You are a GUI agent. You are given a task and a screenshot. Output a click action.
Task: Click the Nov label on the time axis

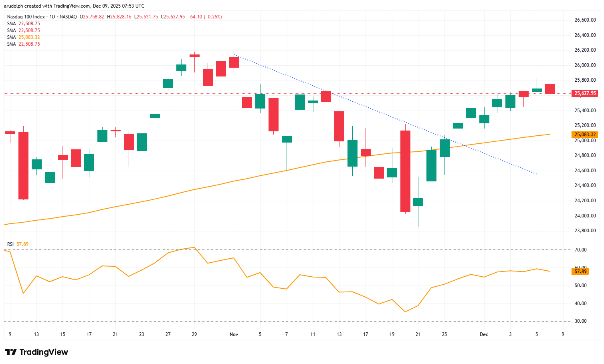pos(234,334)
